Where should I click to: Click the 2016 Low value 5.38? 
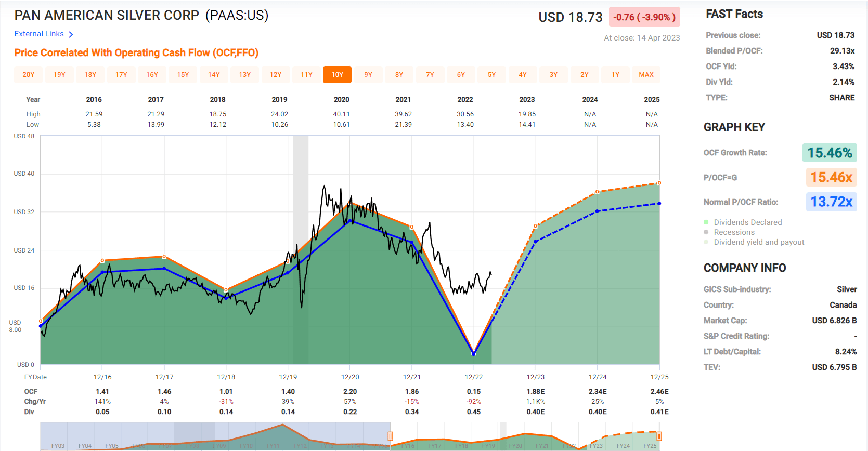(x=94, y=125)
